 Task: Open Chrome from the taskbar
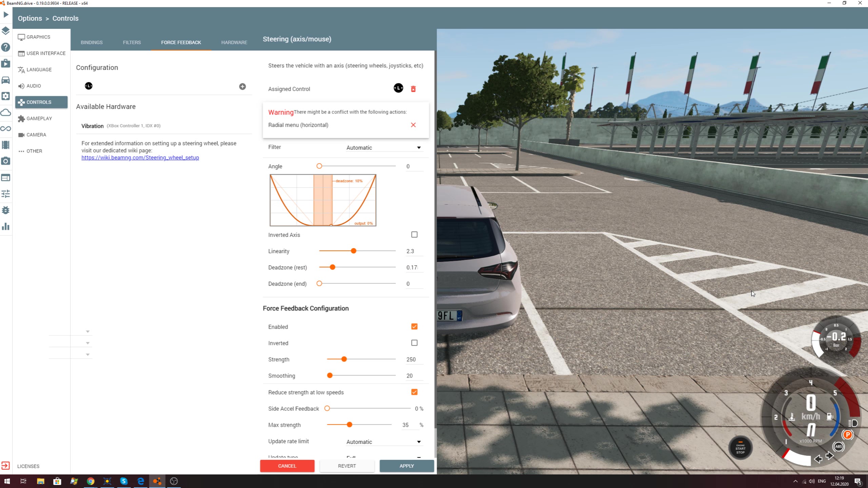coord(91,481)
